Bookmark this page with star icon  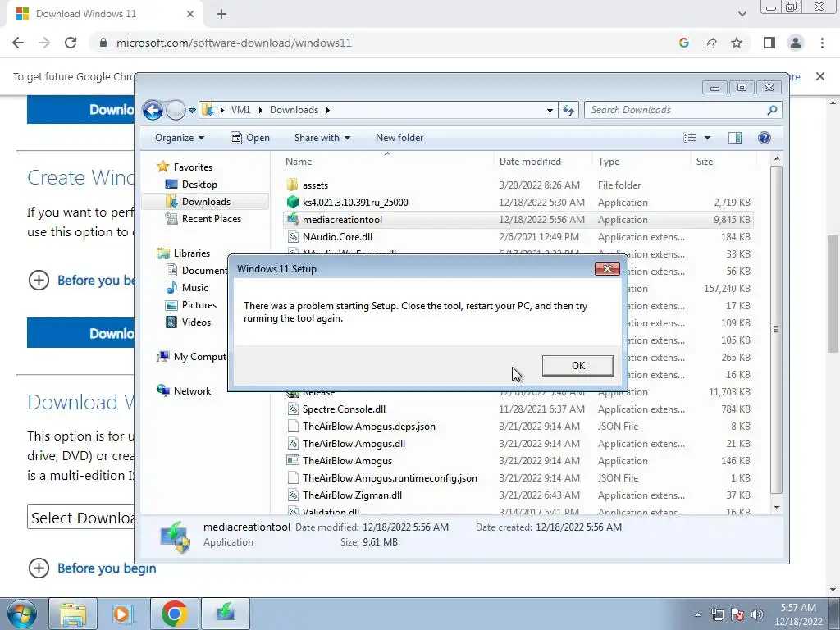[x=737, y=43]
